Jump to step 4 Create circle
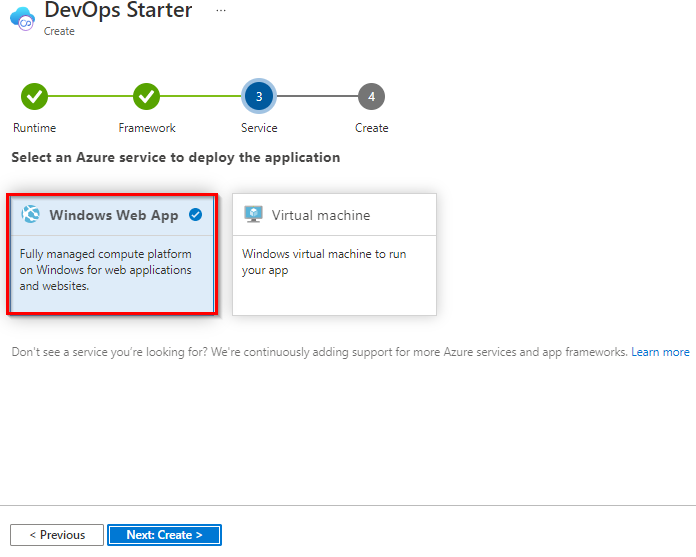 (x=372, y=96)
